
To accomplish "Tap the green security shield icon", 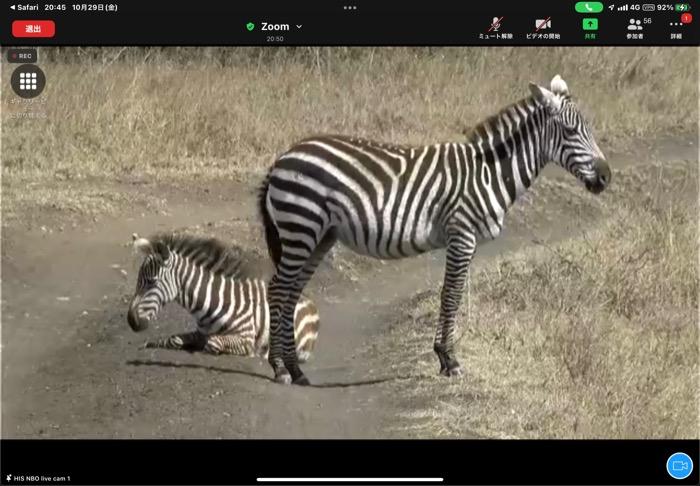I will click(x=250, y=27).
